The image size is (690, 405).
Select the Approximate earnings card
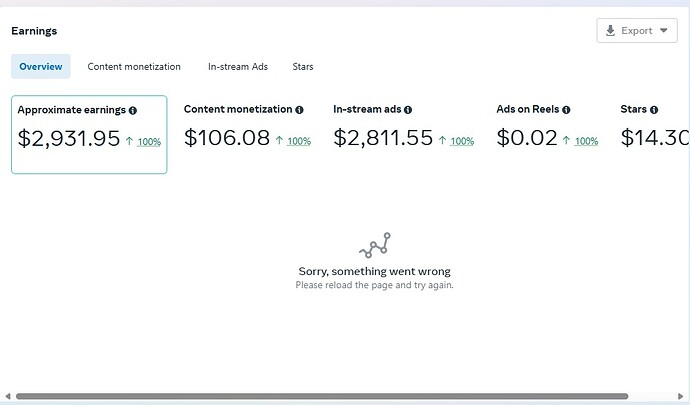[x=89, y=134]
